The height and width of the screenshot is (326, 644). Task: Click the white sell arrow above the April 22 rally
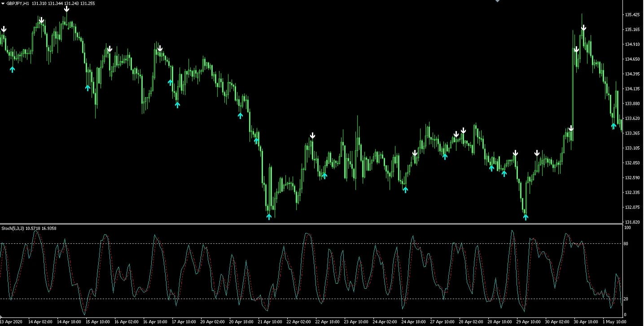(x=312, y=136)
